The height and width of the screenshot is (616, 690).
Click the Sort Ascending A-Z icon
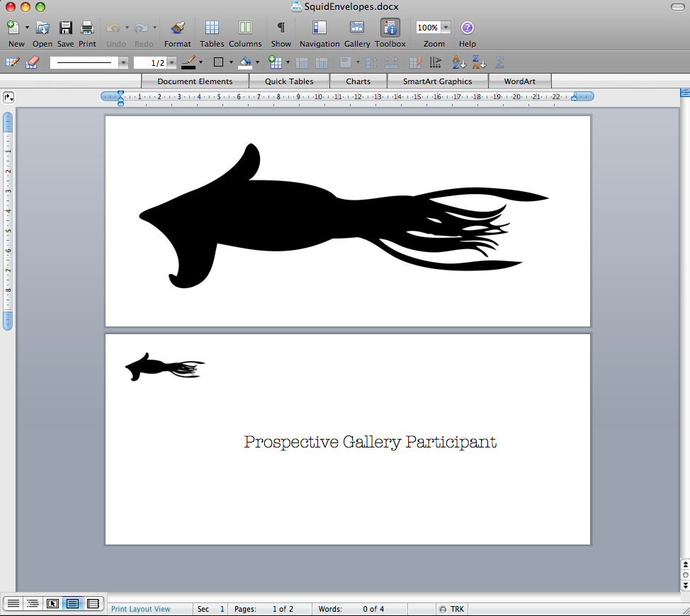click(x=459, y=62)
